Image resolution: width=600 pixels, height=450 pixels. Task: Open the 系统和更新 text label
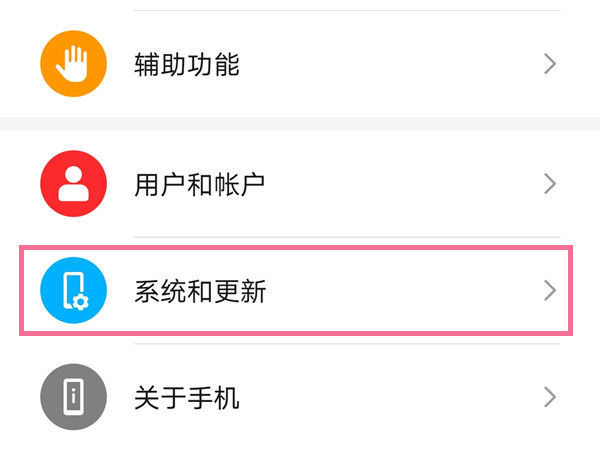(x=200, y=291)
